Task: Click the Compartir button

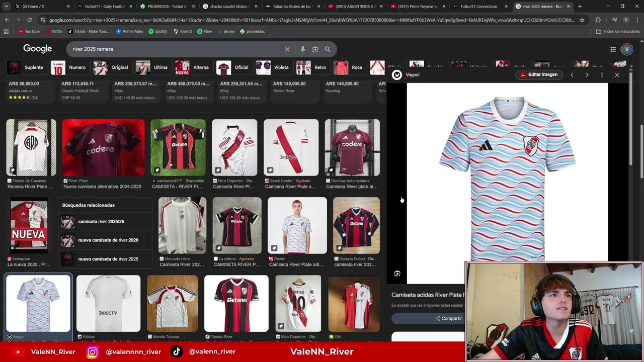Action: pyautogui.click(x=448, y=318)
